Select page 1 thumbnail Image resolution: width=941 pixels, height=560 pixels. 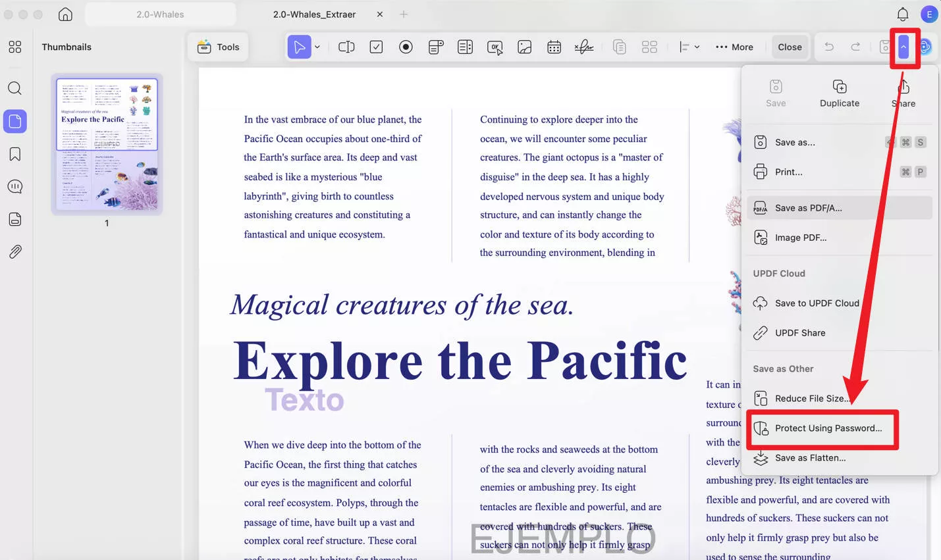[x=107, y=144]
